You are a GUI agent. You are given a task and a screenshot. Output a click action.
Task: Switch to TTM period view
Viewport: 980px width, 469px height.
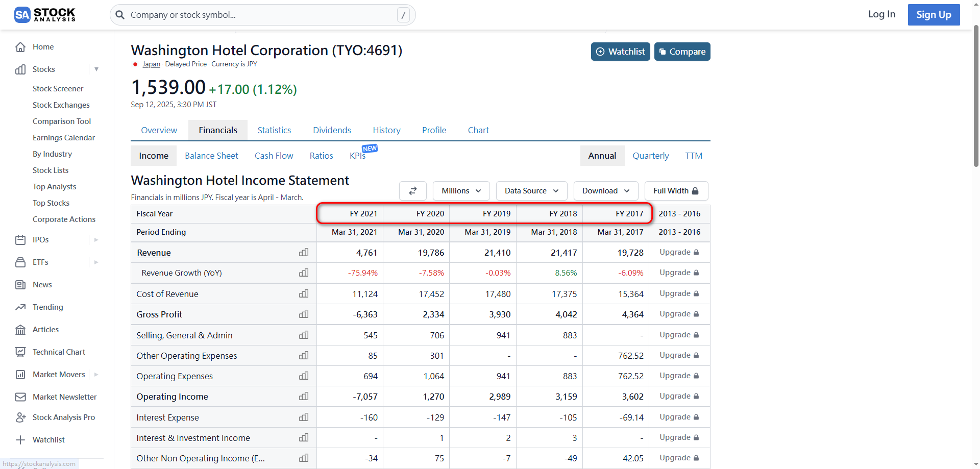tap(694, 156)
